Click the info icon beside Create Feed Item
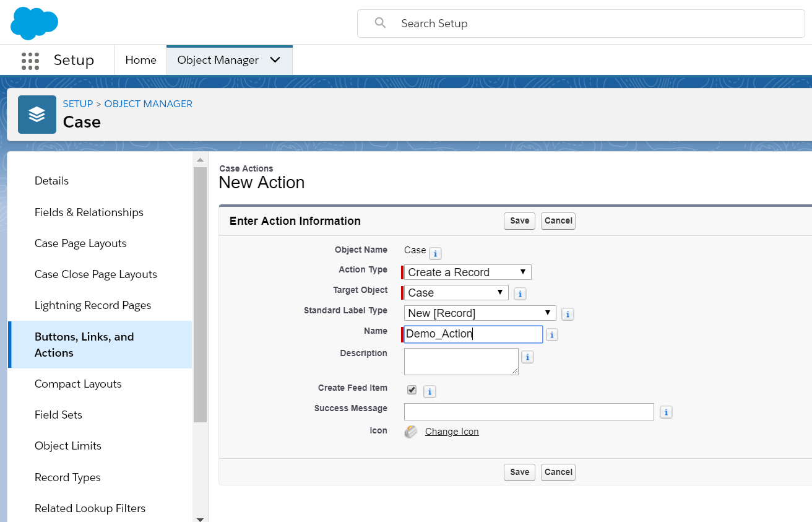This screenshot has width=812, height=522. pyautogui.click(x=430, y=391)
